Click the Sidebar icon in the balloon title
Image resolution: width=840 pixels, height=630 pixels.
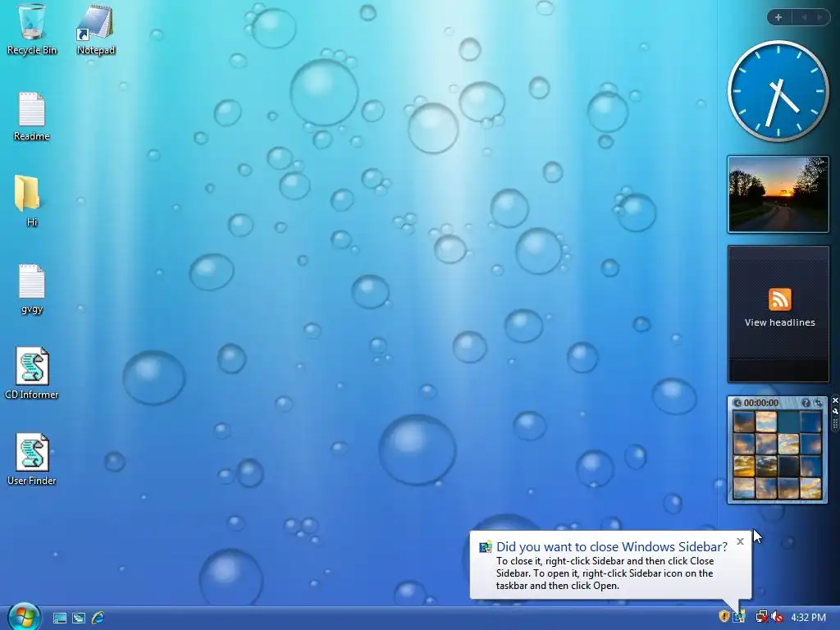click(x=486, y=547)
